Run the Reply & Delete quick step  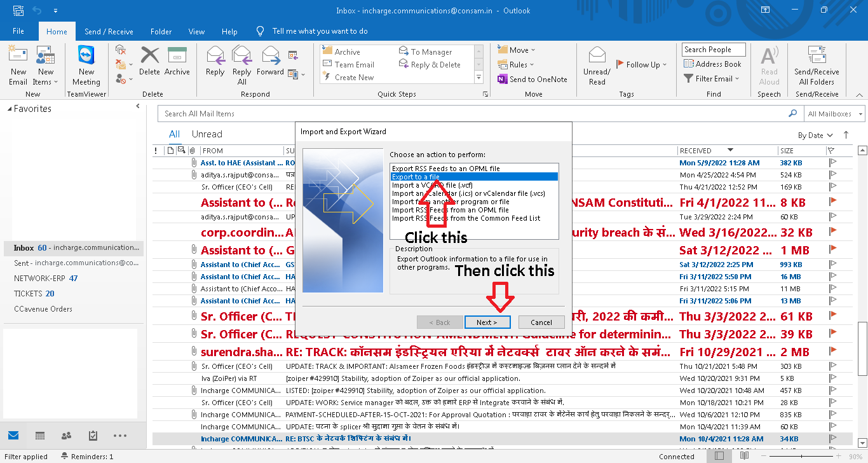(430, 64)
